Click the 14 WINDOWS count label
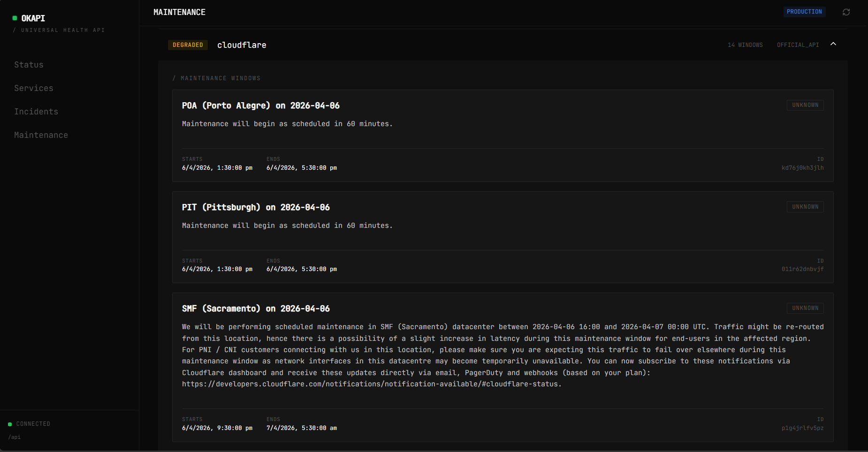 click(x=745, y=45)
